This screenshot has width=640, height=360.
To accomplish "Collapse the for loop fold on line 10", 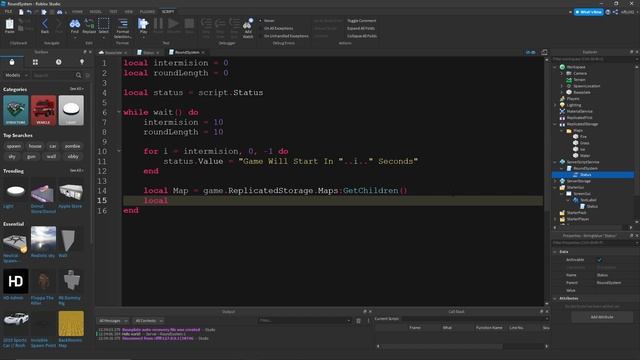I will point(119,151).
